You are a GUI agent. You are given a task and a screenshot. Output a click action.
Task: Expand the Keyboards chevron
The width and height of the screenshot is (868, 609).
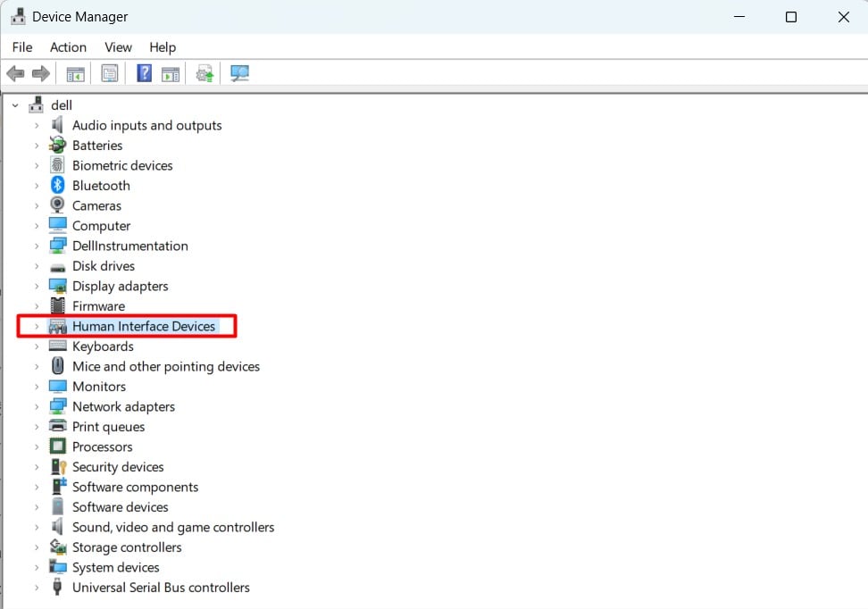coord(37,346)
